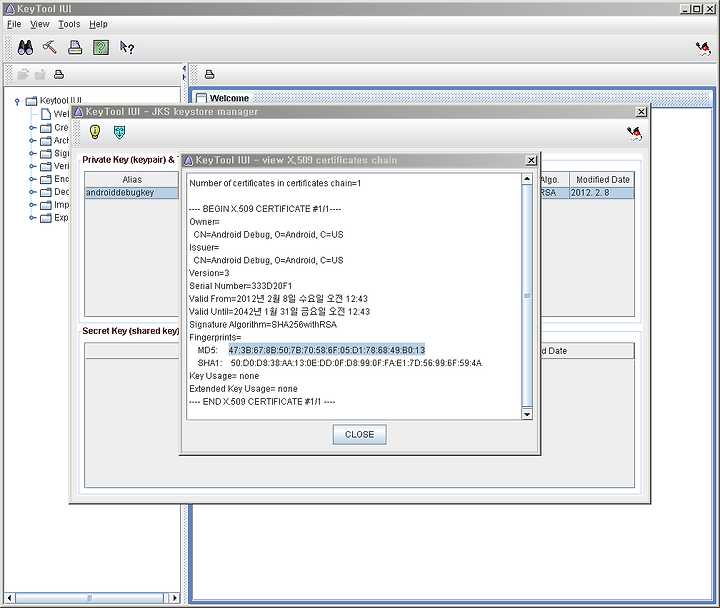This screenshot has height=608, width=720.
Task: Click the Key Usage= none line
Action: [x=224, y=376]
